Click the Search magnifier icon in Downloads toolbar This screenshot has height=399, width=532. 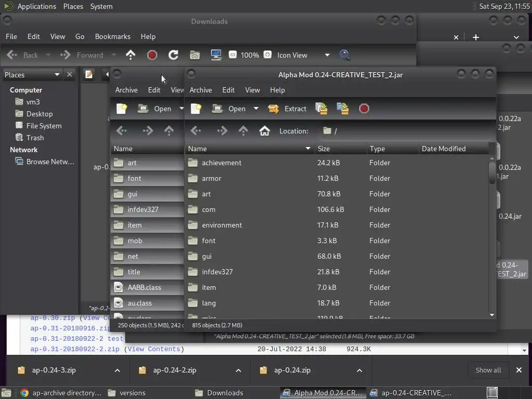(344, 55)
